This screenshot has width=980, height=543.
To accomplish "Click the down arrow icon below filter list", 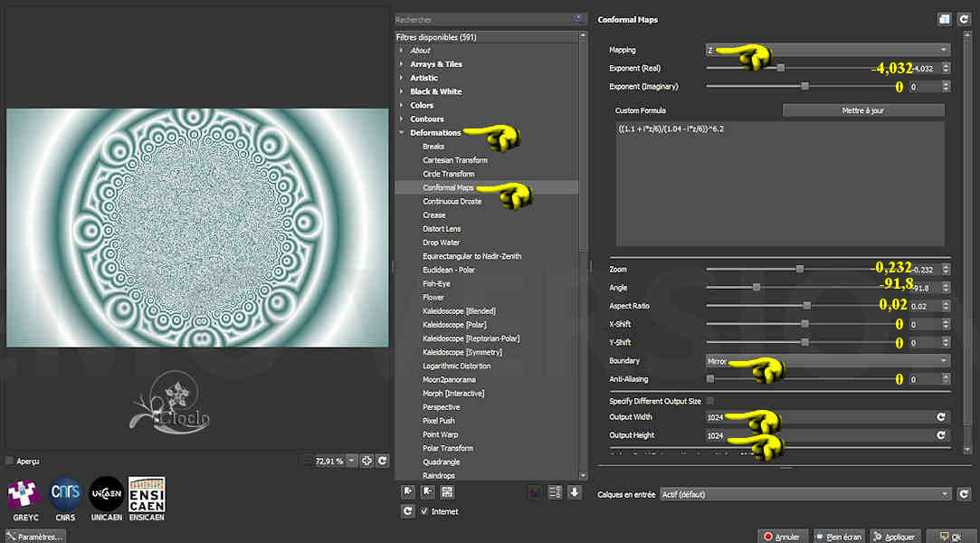I will click(574, 492).
